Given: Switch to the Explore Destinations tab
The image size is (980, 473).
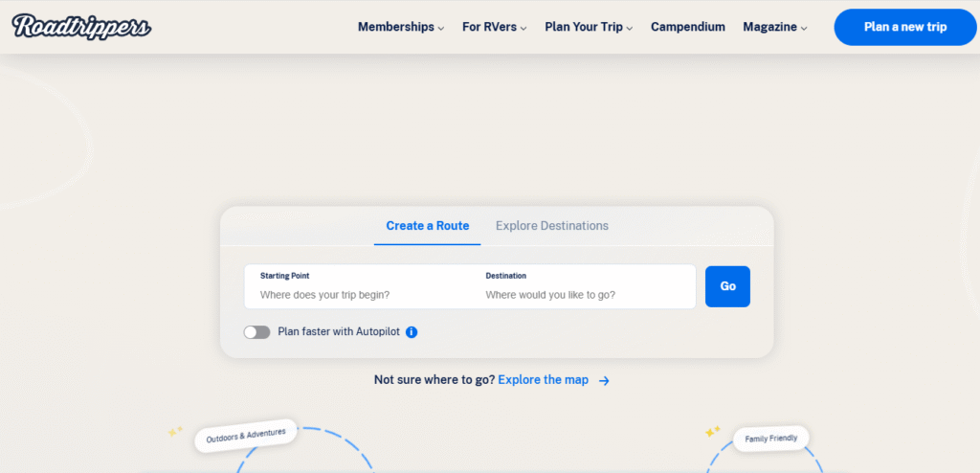Looking at the screenshot, I should pyautogui.click(x=551, y=226).
